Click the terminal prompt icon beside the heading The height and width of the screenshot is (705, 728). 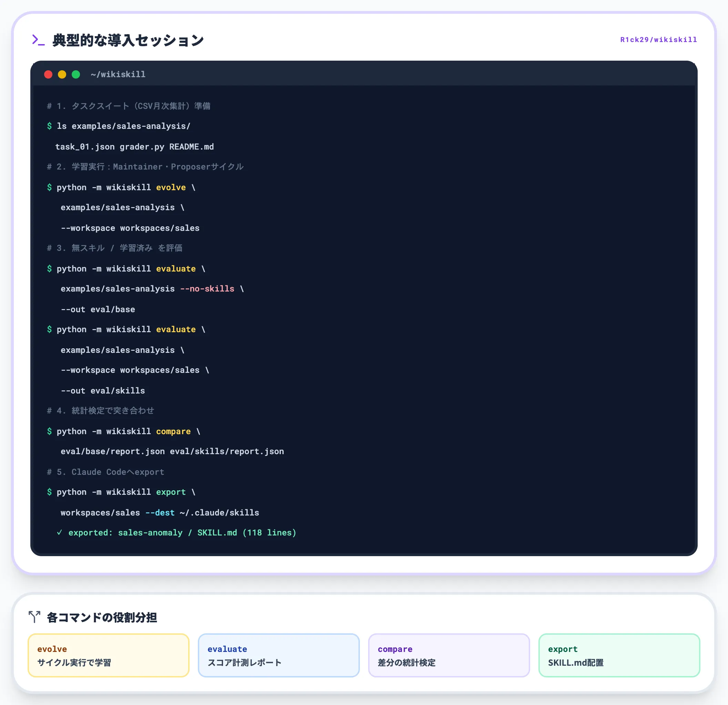(x=38, y=40)
